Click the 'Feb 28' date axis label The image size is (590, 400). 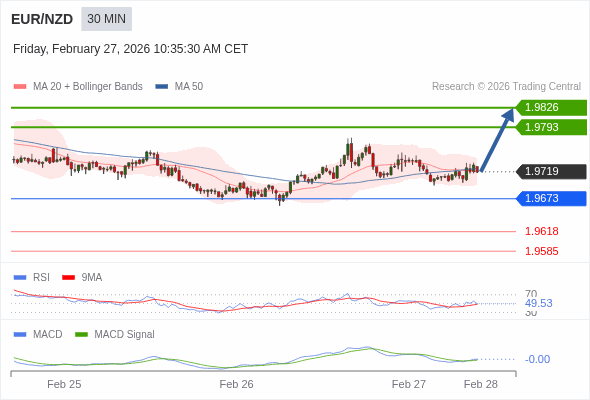(481, 384)
